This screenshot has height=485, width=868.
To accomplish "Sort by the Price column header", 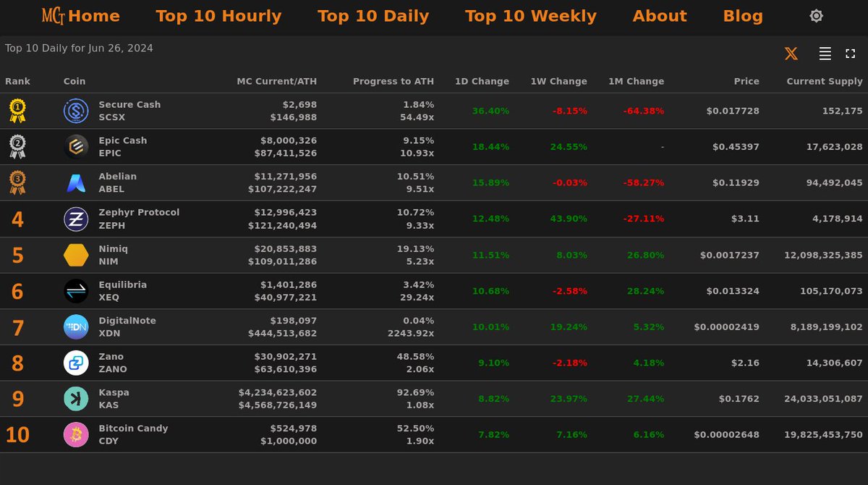I will click(x=746, y=82).
